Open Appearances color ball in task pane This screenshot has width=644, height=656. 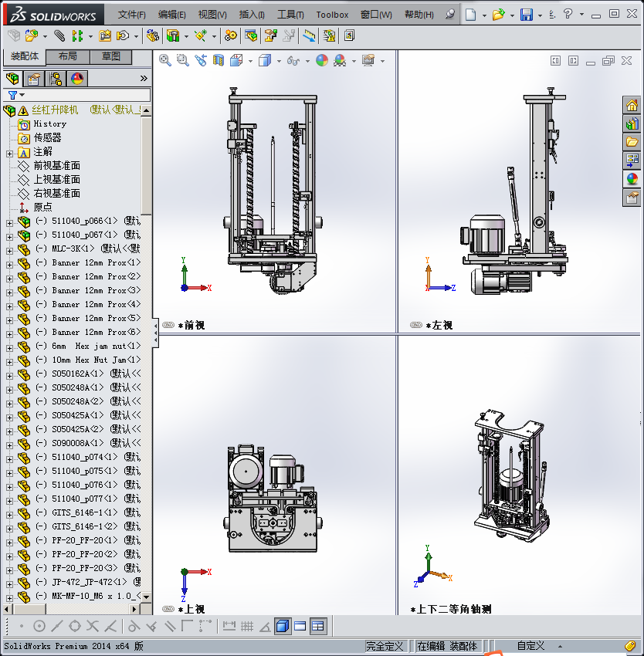coord(632,179)
